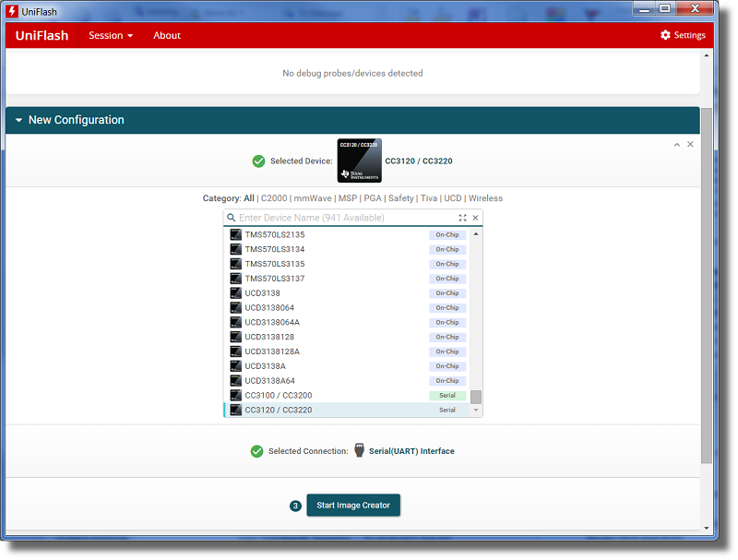
Task: Click the UniFlash lightning logo in title bar
Action: point(12,9)
